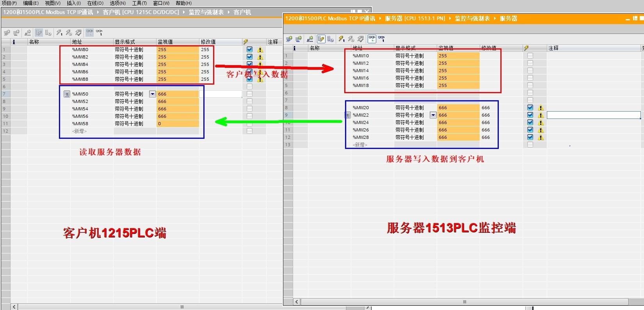Click Insert row icon in 服务器 watch table toolbar
Image resolution: width=644 pixels, height=310 pixels.
(289, 39)
